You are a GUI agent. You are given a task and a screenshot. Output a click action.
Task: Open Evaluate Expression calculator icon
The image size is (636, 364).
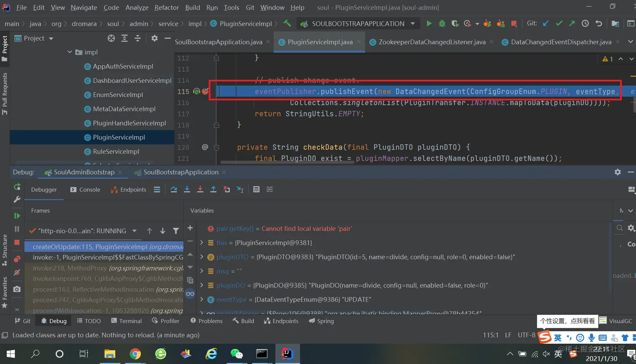click(x=256, y=190)
